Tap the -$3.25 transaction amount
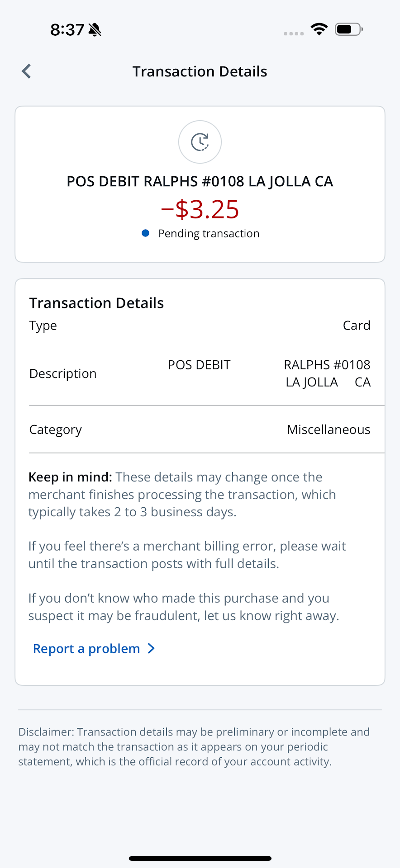 point(200,209)
